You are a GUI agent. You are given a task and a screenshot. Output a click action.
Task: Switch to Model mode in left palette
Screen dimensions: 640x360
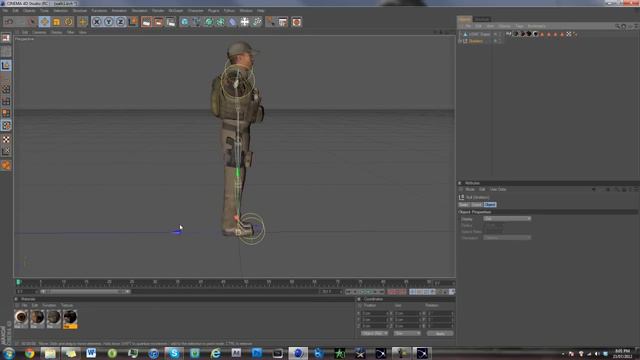(6, 65)
